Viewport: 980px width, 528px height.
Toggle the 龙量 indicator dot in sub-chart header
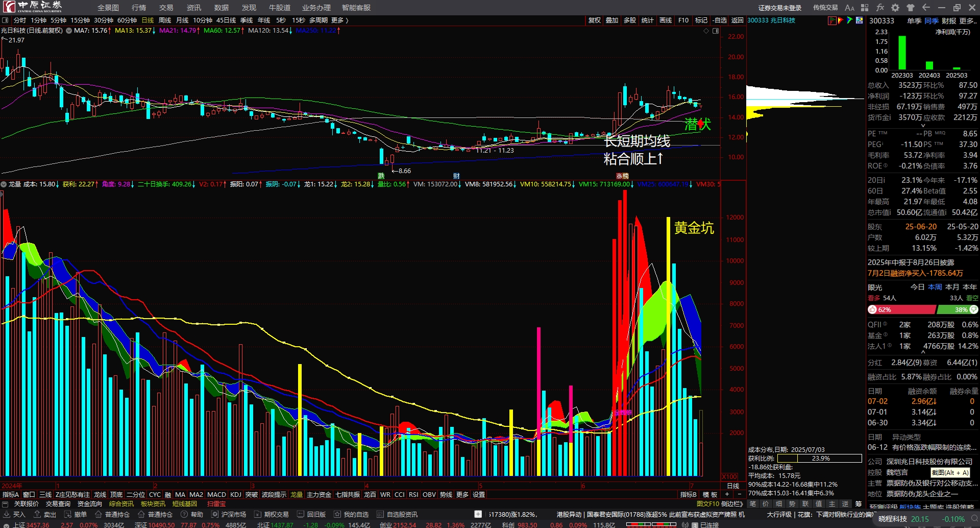(4, 184)
